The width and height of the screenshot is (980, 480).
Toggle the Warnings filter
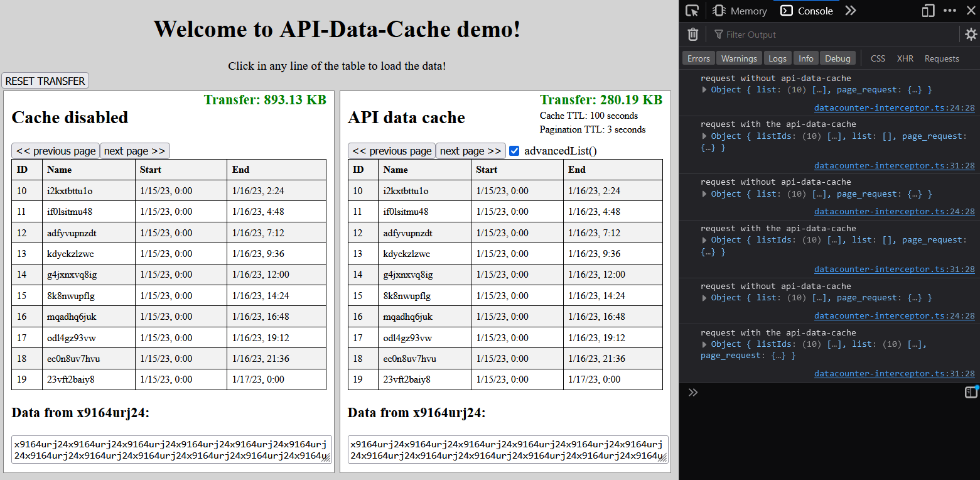click(x=739, y=58)
